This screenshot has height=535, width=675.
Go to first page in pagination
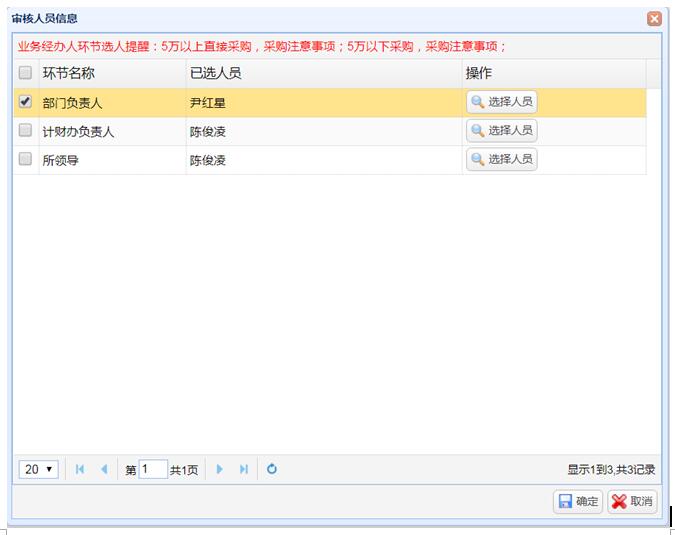[x=80, y=469]
